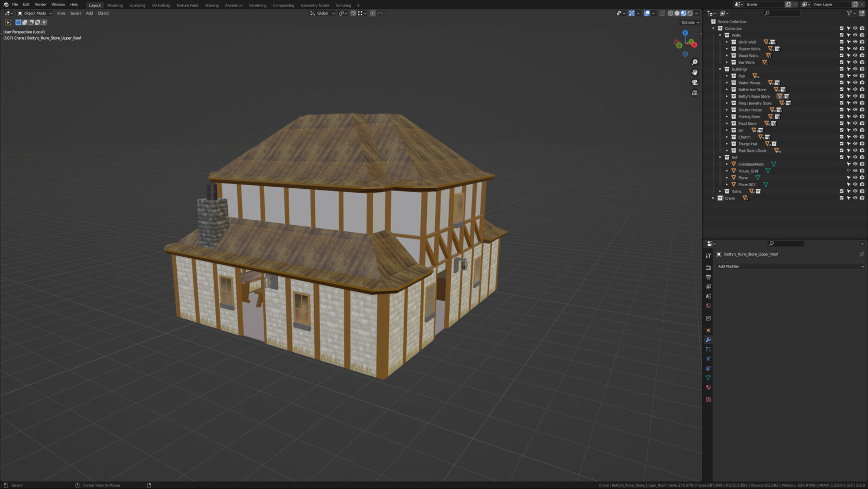Toggle selectability arrow for House_Grid
The width and height of the screenshot is (868, 489).
(848, 171)
